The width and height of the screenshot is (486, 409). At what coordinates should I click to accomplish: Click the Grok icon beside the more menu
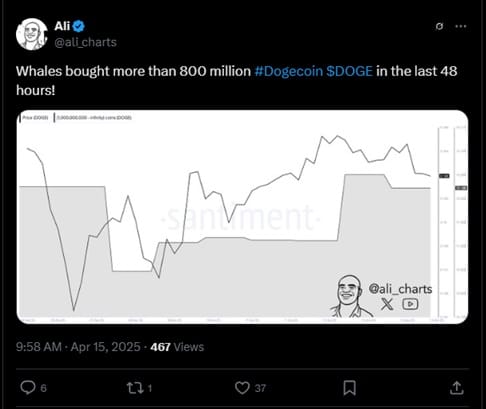[439, 26]
